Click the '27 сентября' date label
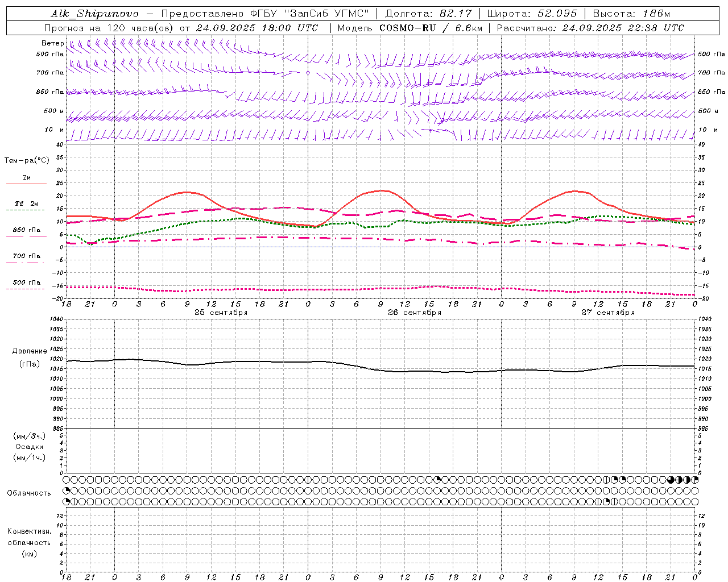728x582 pixels. [x=608, y=313]
